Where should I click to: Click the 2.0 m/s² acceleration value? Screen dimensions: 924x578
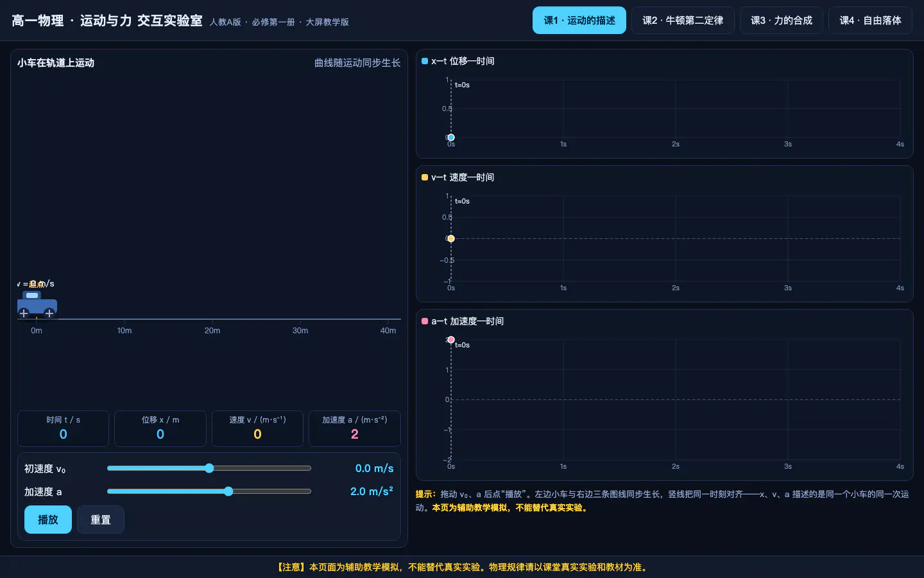point(372,491)
